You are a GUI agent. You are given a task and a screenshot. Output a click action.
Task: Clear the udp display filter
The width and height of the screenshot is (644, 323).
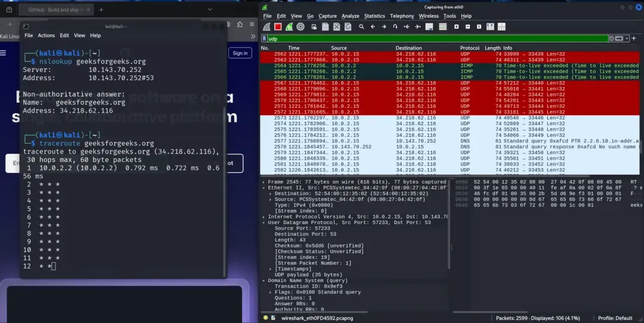point(611,39)
